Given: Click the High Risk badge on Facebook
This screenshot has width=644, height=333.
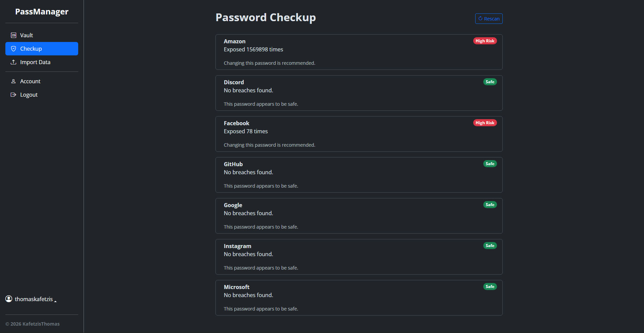Looking at the screenshot, I should point(485,123).
